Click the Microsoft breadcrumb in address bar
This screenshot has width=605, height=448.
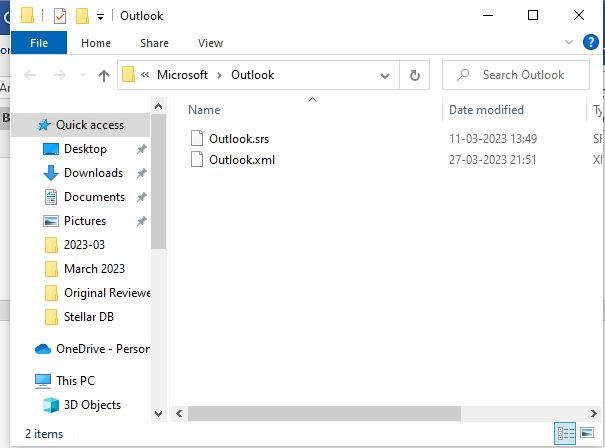click(182, 75)
